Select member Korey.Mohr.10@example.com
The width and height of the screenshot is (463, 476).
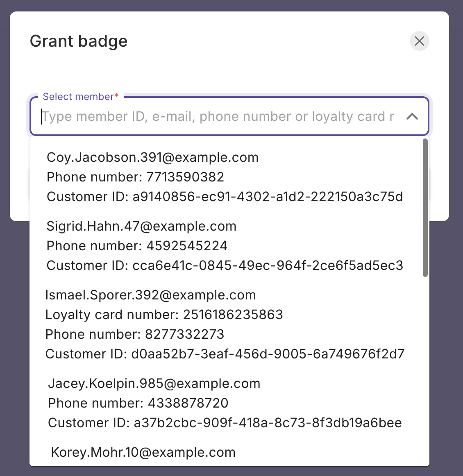[143, 453]
